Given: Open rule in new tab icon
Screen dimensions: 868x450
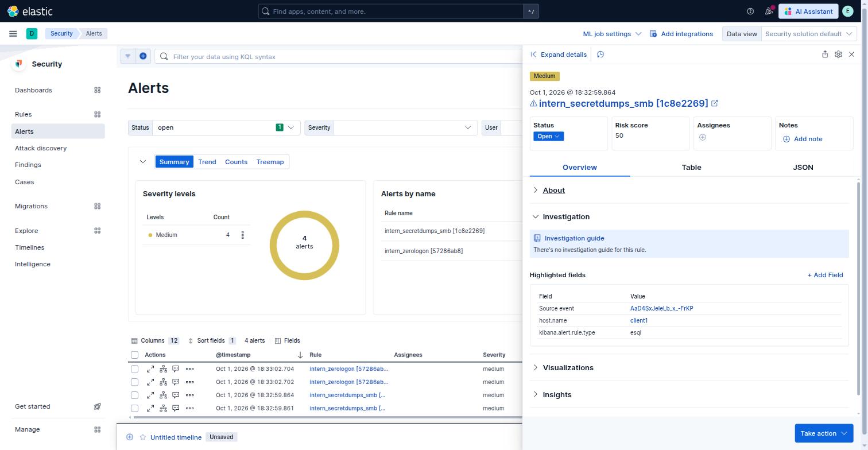Looking at the screenshot, I should (x=715, y=103).
